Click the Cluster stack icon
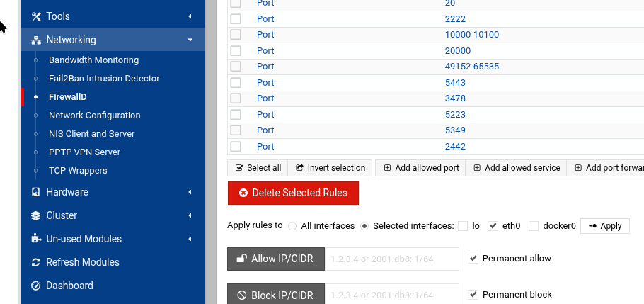 point(36,215)
